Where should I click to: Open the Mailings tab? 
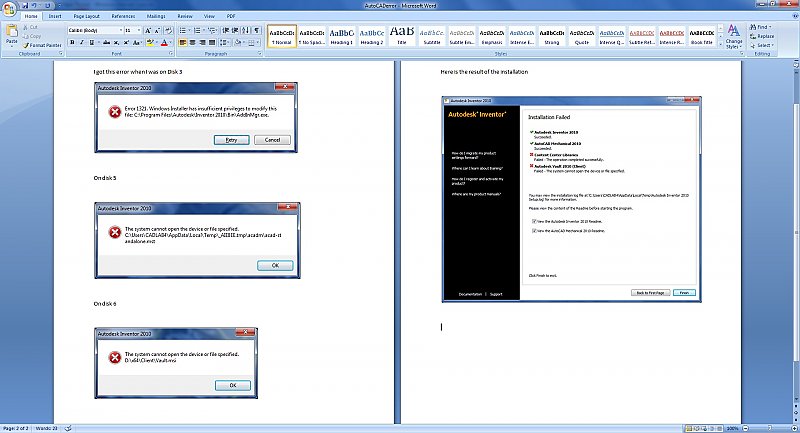coord(156,16)
